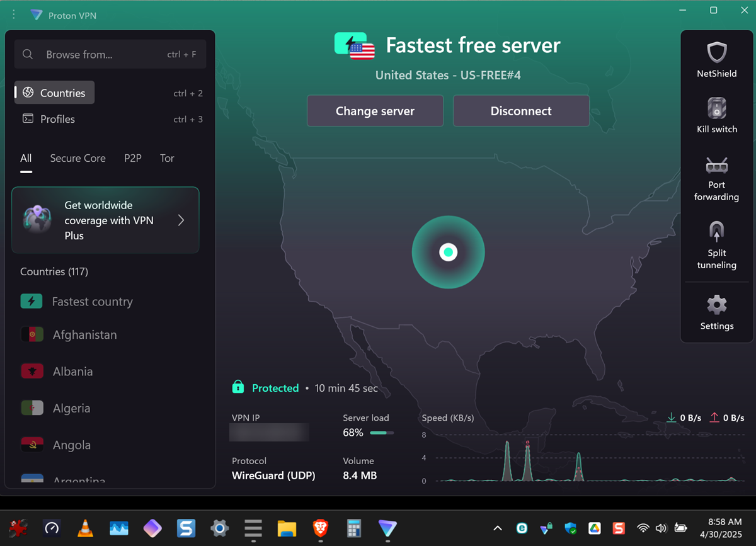Click the Albania flag icon

click(31, 371)
